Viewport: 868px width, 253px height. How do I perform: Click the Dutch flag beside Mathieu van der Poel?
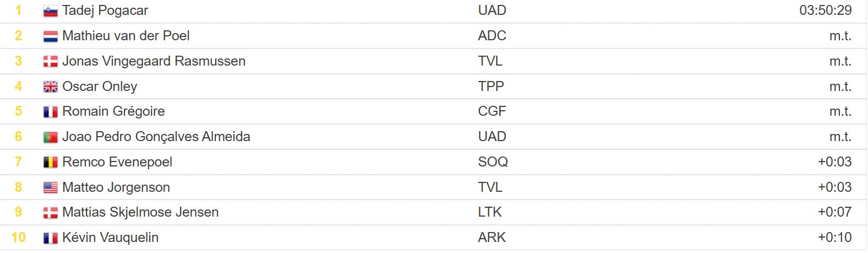click(x=50, y=36)
